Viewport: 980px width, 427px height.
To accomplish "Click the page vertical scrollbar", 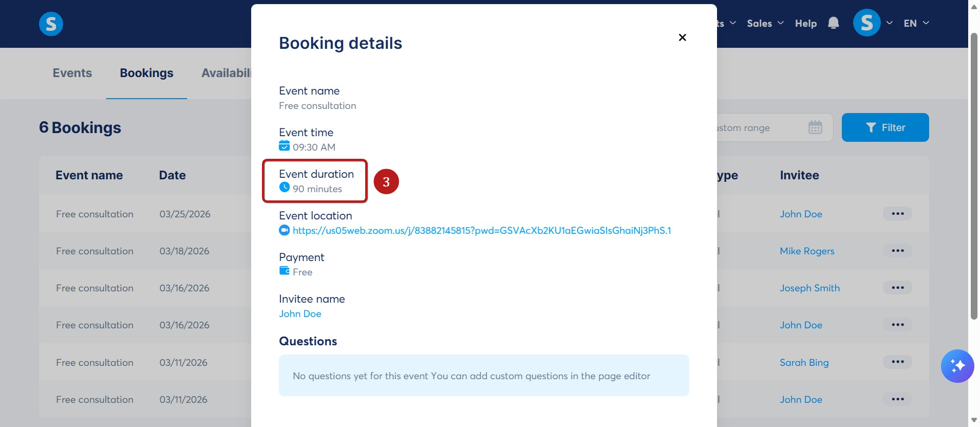I will (973, 176).
